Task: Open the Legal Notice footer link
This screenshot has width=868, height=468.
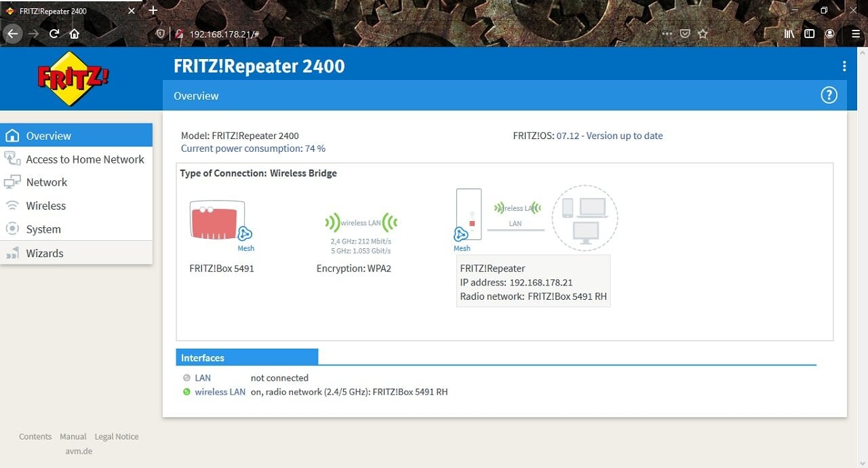Action: [x=117, y=437]
